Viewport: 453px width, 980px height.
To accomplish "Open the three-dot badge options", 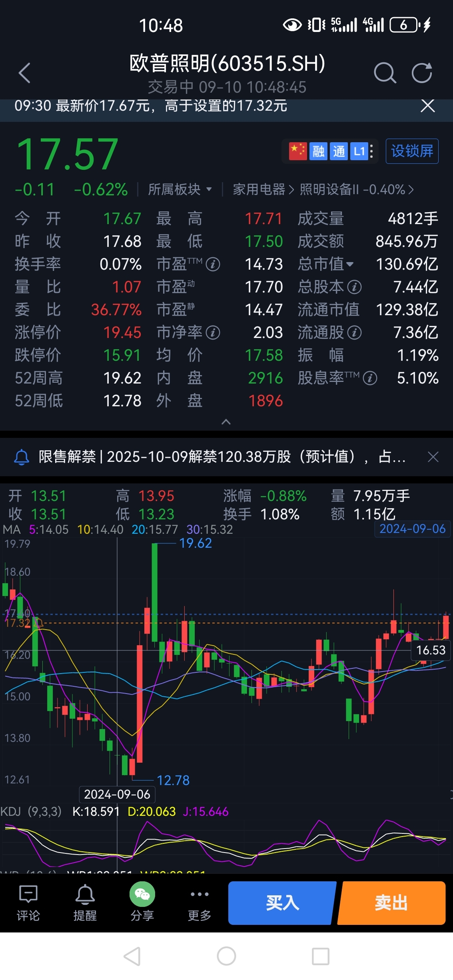I will (372, 151).
